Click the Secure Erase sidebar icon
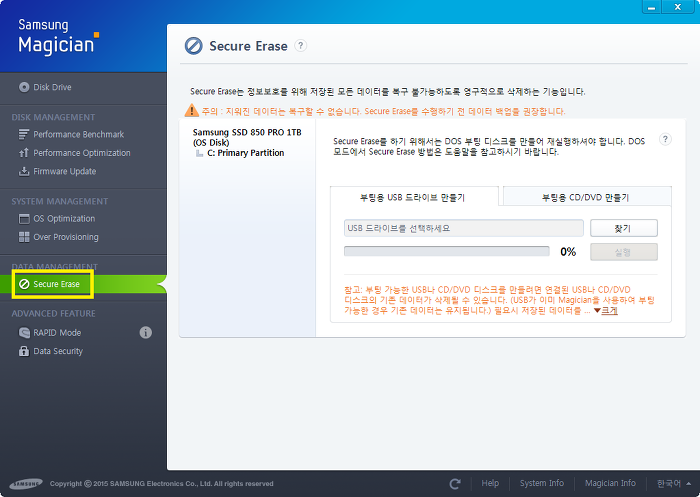This screenshot has height=497, width=700. 25,284
